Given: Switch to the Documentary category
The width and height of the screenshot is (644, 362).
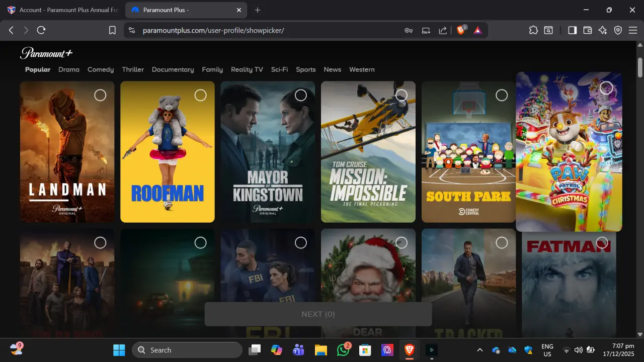Looking at the screenshot, I should point(173,69).
